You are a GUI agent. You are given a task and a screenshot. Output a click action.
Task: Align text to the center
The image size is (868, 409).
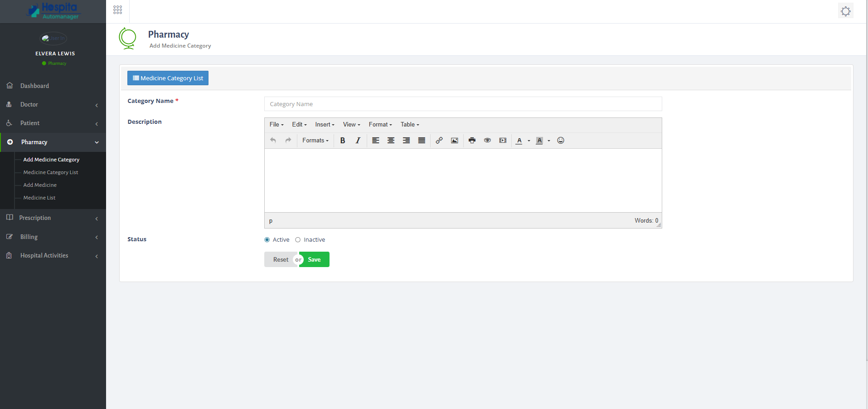(x=391, y=141)
